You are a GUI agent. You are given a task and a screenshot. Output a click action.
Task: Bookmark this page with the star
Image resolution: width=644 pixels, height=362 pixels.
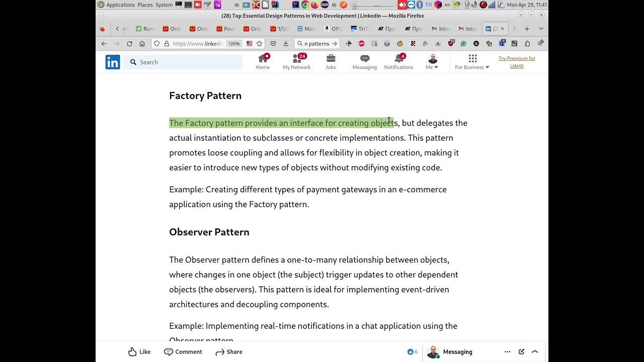click(260, 44)
